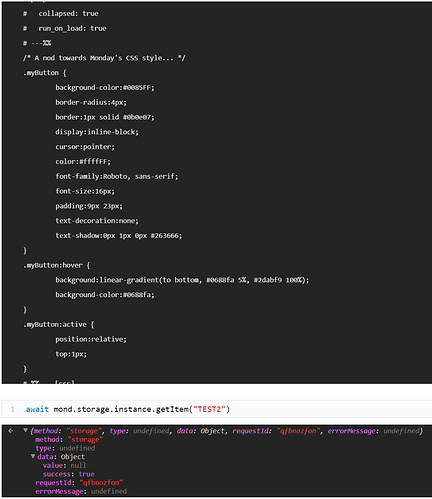Click the expanded requestId "qfbnozfon" row
This screenshot has height=499, width=432.
click(x=79, y=482)
